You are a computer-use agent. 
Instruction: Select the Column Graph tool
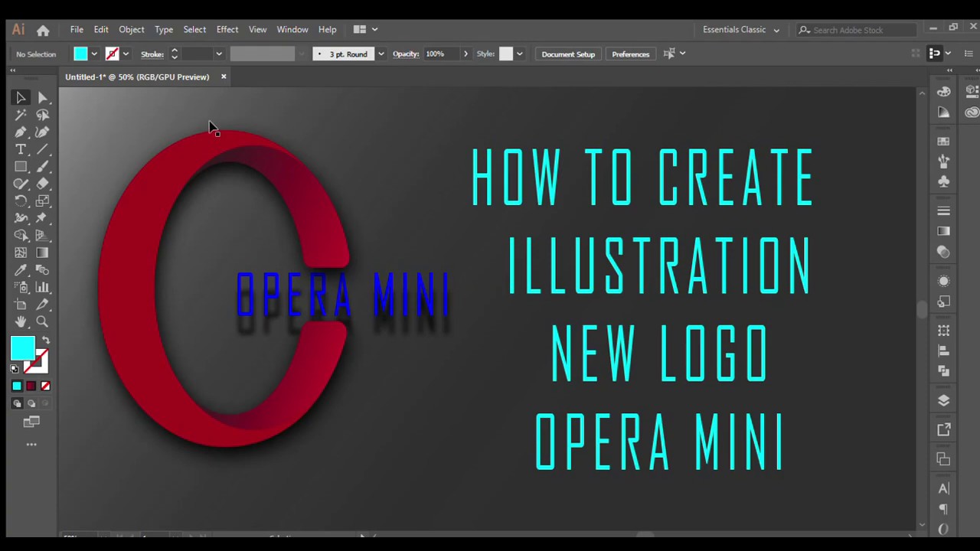[43, 288]
